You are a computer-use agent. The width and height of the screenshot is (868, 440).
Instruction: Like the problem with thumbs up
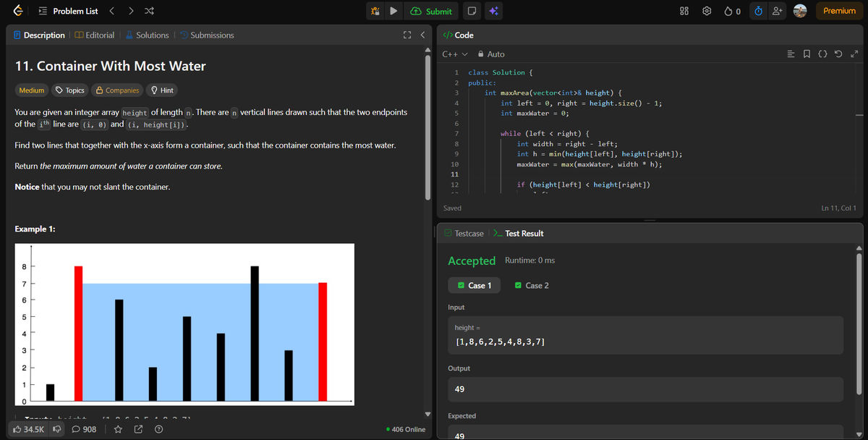[30, 429]
